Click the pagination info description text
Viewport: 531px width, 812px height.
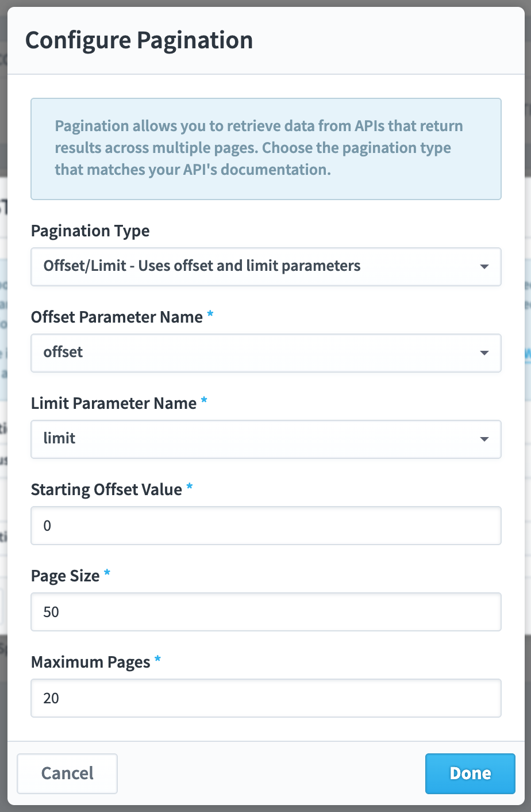coord(259,148)
